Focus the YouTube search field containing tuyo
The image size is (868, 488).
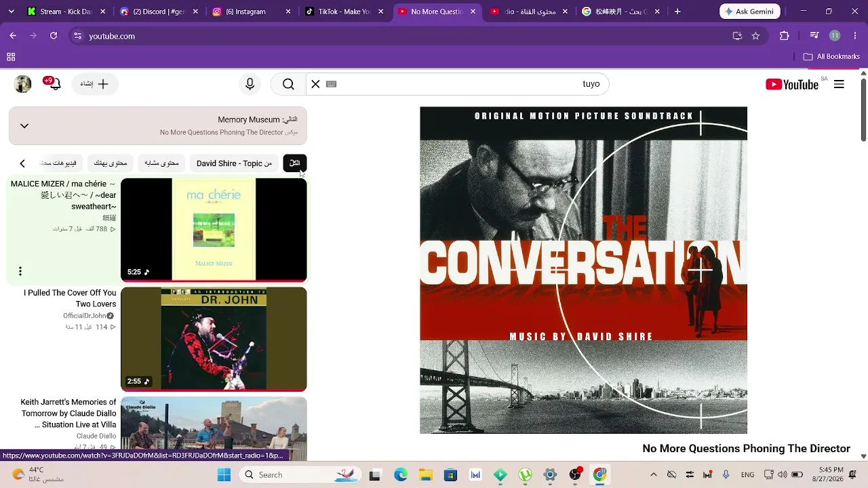458,84
